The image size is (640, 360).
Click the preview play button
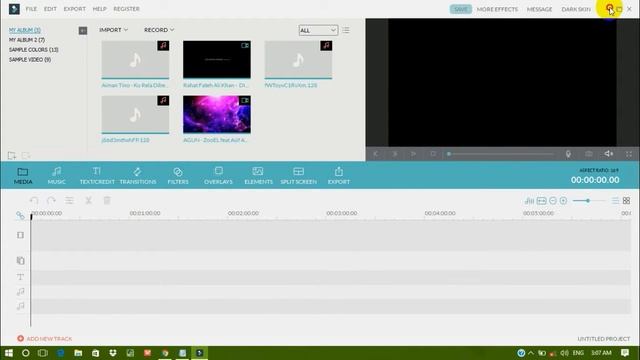(x=413, y=154)
